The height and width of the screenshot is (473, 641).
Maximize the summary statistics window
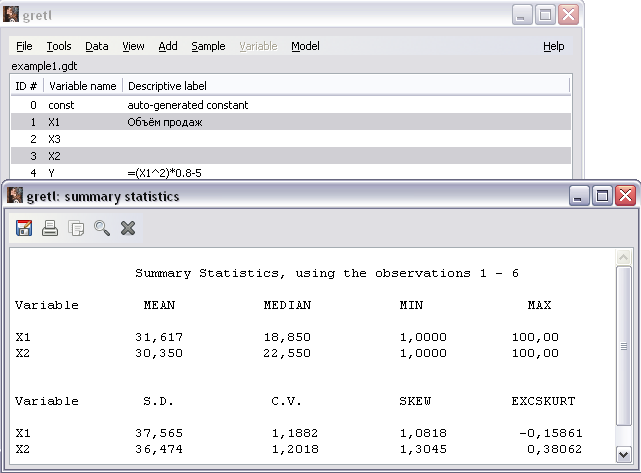602,196
